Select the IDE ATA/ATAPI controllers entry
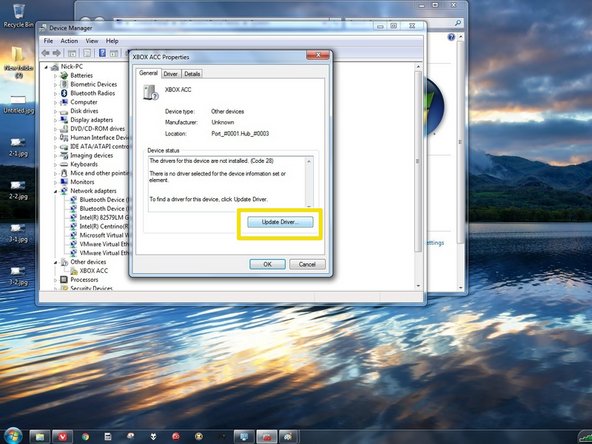 point(100,146)
